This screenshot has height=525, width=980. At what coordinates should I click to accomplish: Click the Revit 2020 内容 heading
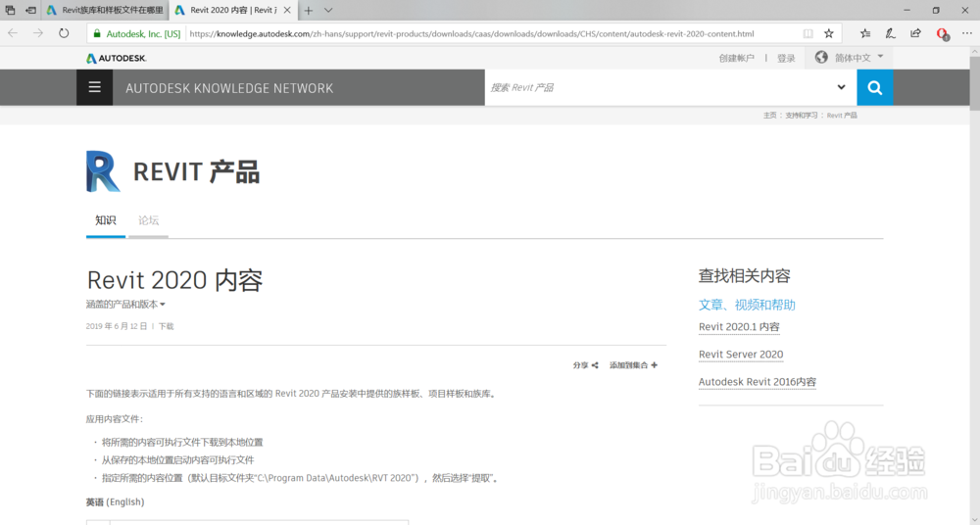click(174, 281)
